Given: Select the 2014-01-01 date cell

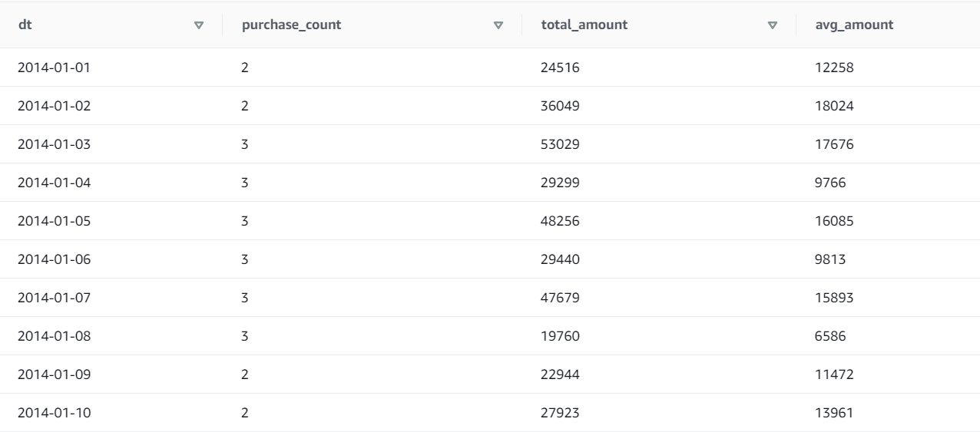Looking at the screenshot, I should (54, 68).
